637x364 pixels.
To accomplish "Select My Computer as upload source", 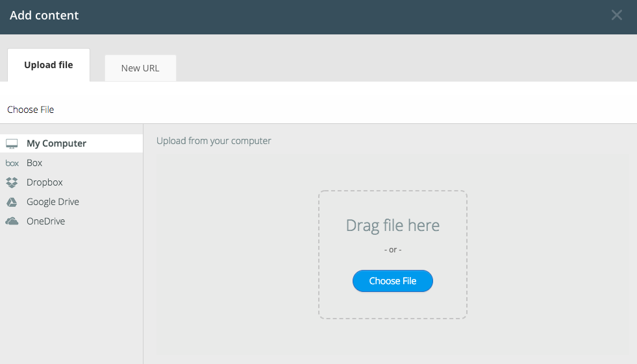I will tap(71, 143).
